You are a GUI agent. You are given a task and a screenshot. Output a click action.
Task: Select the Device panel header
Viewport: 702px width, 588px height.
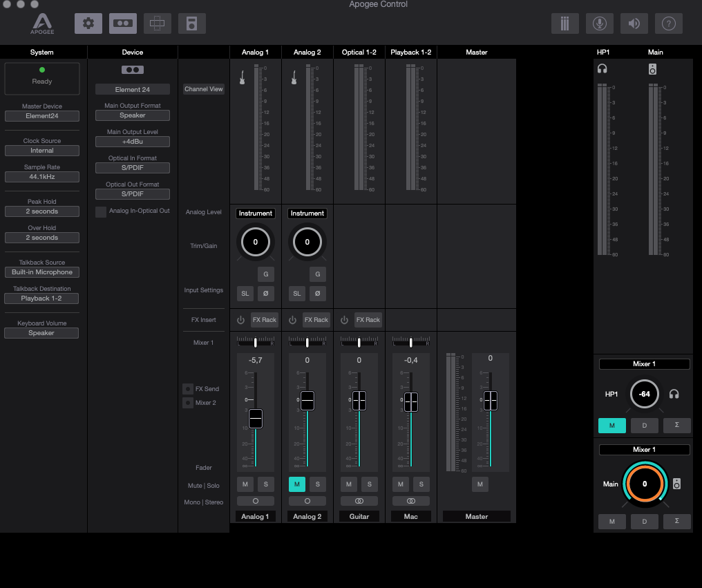point(133,52)
